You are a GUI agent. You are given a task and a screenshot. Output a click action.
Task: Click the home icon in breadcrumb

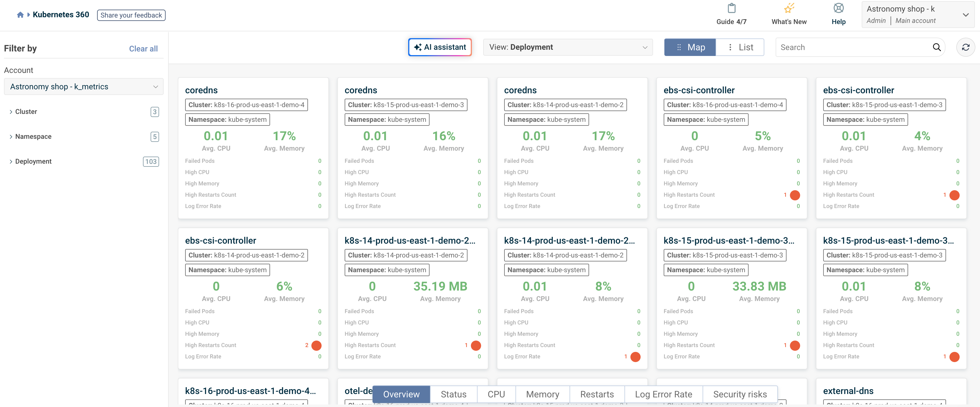coord(20,15)
